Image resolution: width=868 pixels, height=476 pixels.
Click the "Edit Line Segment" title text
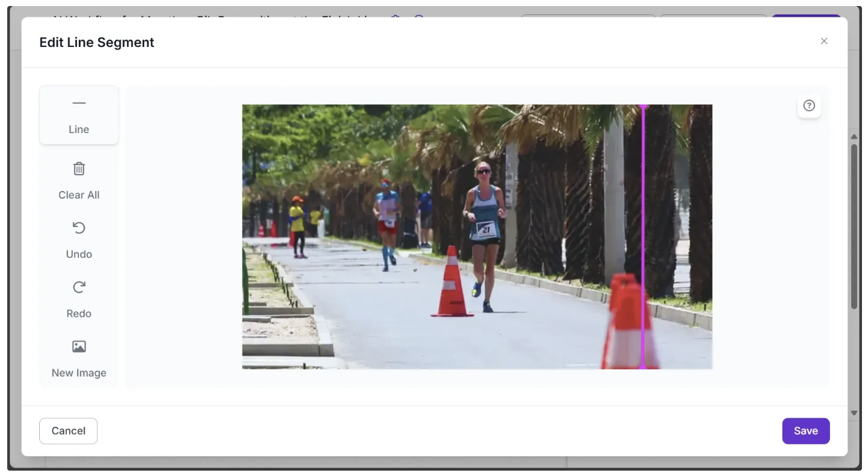click(x=97, y=42)
